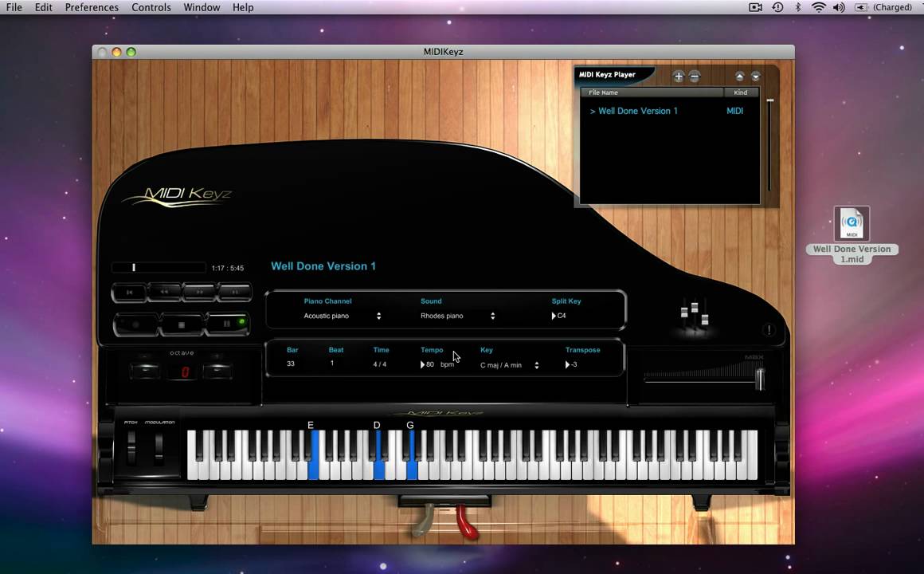
Task: Open the Preferences menu
Action: click(x=92, y=7)
